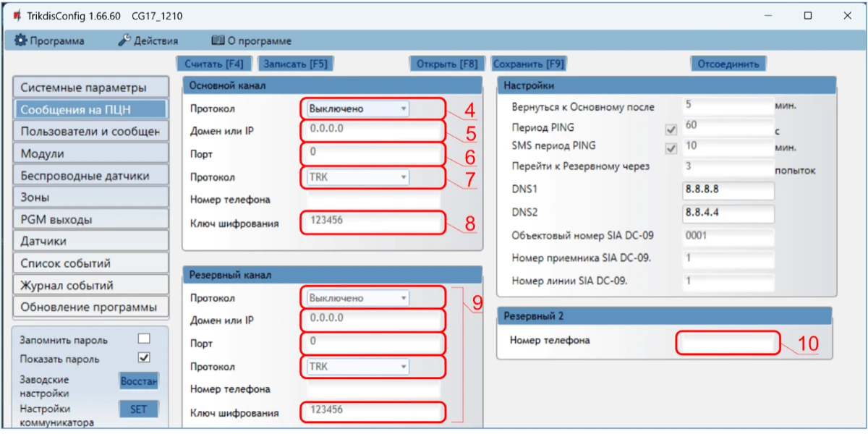Image resolution: width=868 pixels, height=434 pixels.
Task: Toggle the Период PING checkbox
Action: pos(671,129)
